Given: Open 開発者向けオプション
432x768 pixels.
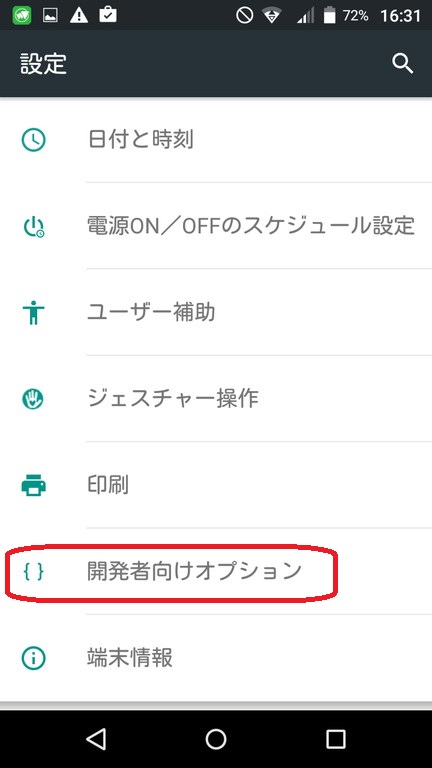Looking at the screenshot, I should pos(216,571).
